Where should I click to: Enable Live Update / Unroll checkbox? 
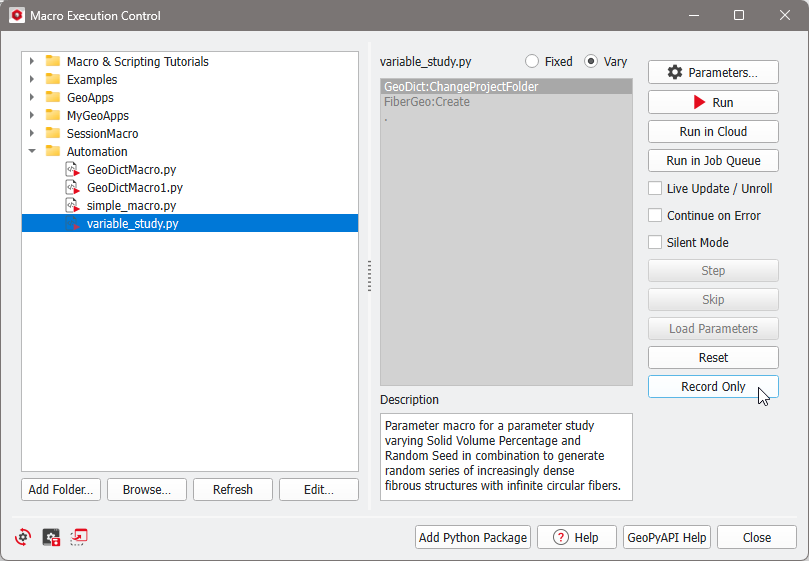pos(655,188)
